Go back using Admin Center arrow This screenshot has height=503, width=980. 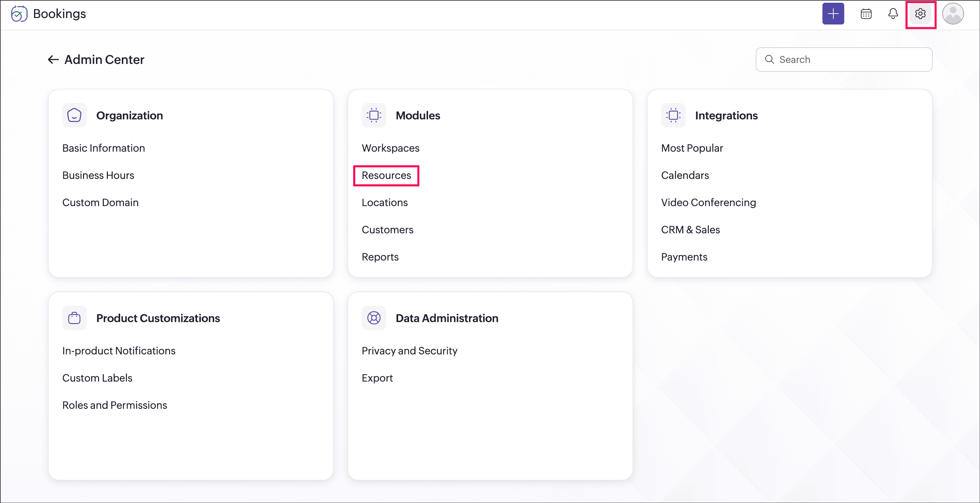click(53, 60)
